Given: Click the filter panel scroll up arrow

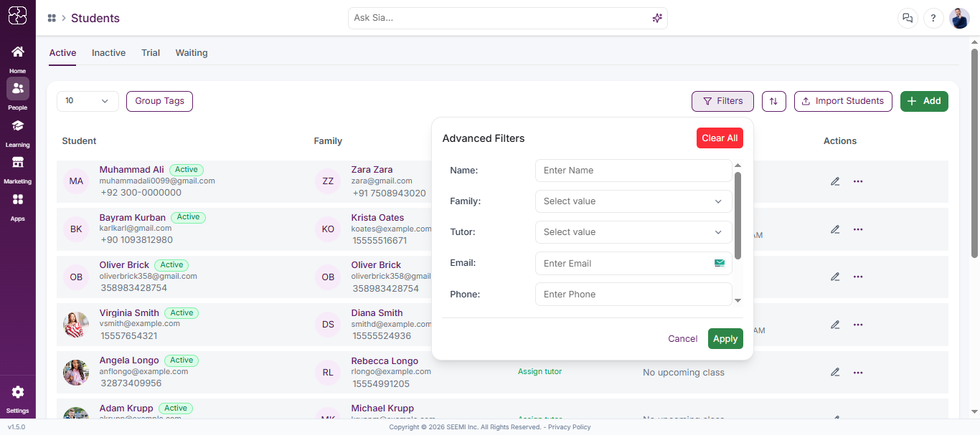Looking at the screenshot, I should [x=738, y=166].
